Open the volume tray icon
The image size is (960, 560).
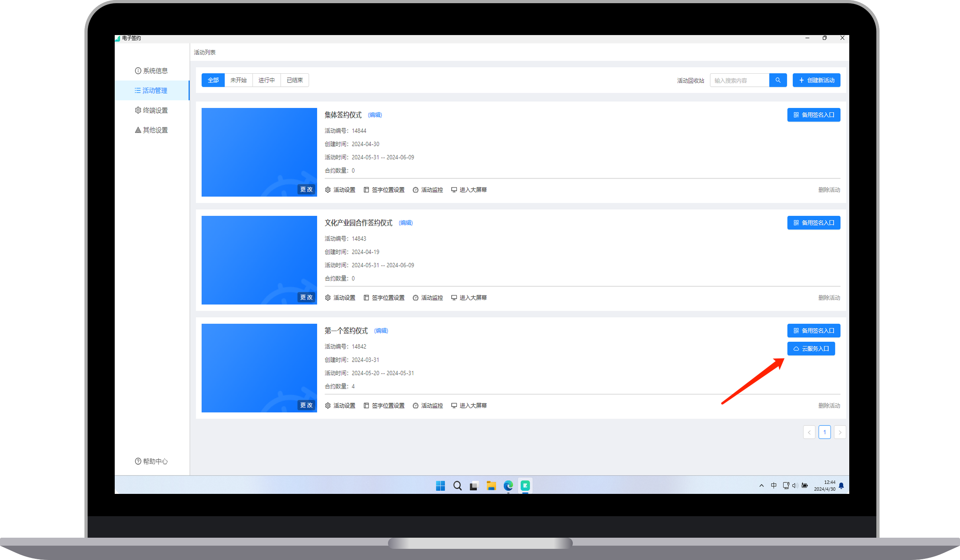pos(795,486)
